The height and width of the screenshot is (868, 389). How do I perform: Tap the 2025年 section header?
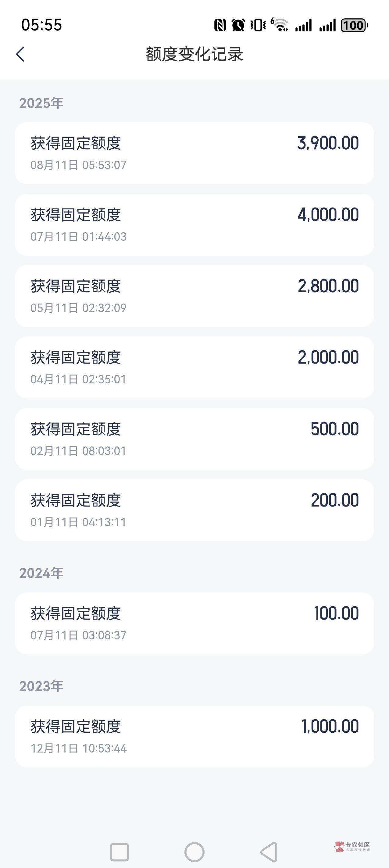click(41, 103)
